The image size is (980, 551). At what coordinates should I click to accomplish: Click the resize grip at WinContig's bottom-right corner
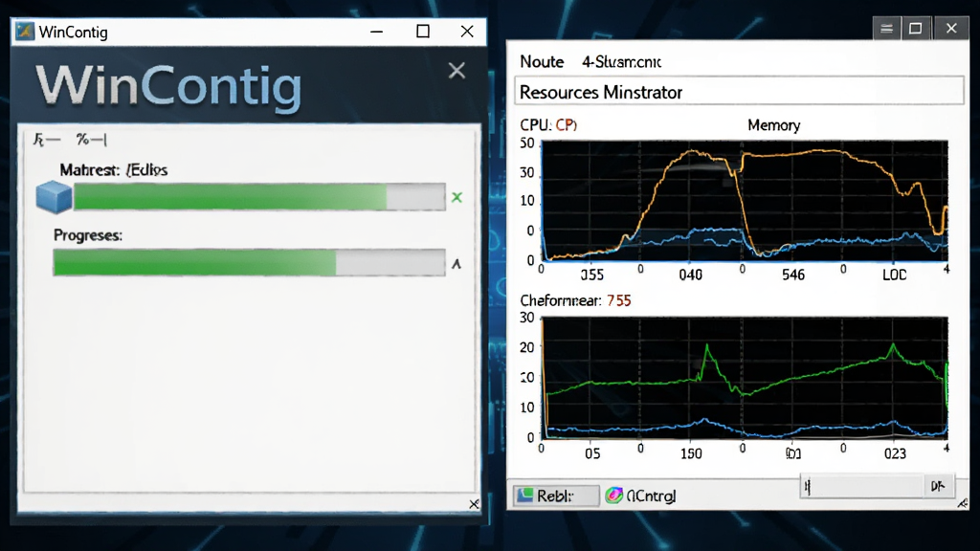(x=474, y=503)
